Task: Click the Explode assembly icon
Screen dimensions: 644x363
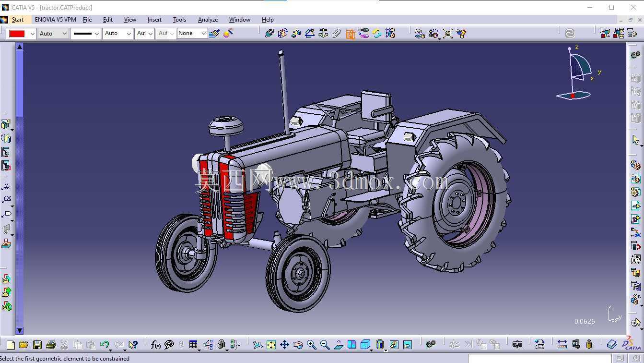Action: click(448, 33)
